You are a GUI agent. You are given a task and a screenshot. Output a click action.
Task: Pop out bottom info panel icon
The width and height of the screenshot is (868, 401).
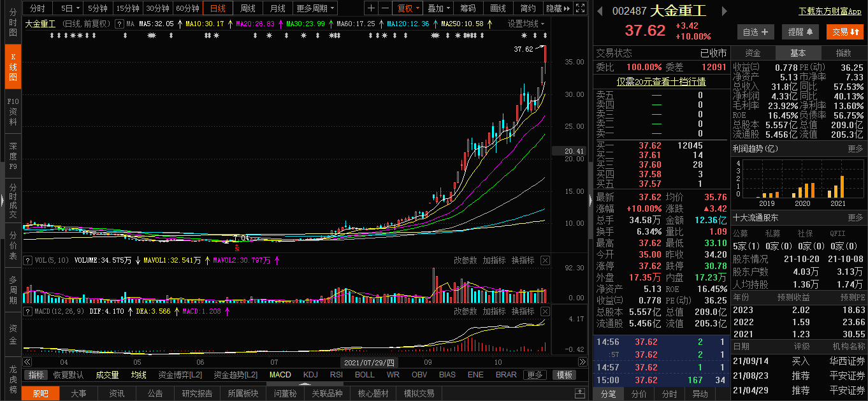579,393
